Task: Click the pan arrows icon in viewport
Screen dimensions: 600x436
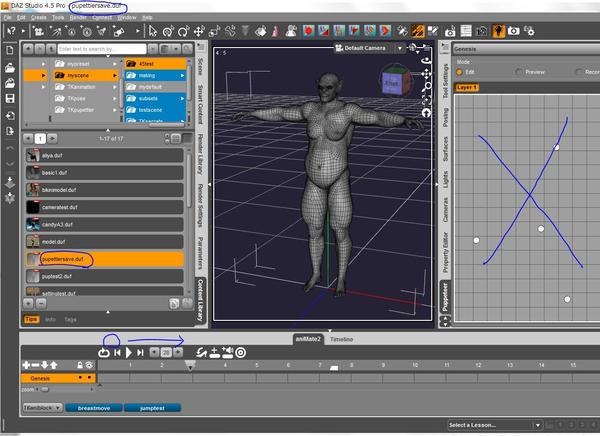Action: [x=426, y=73]
